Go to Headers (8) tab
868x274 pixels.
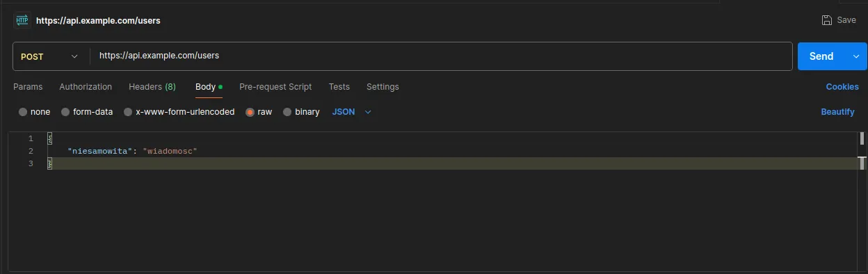152,87
